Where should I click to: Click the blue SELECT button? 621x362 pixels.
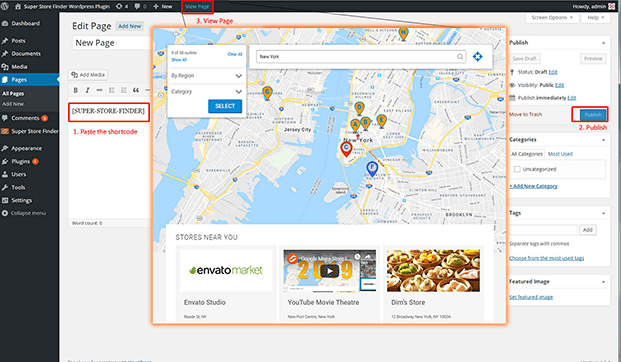pos(225,106)
